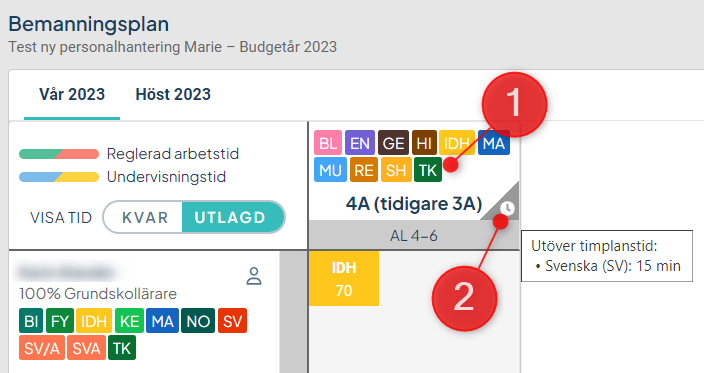Switch to the Vår 2023 tab
Screen dimensions: 704x373
click(x=72, y=94)
